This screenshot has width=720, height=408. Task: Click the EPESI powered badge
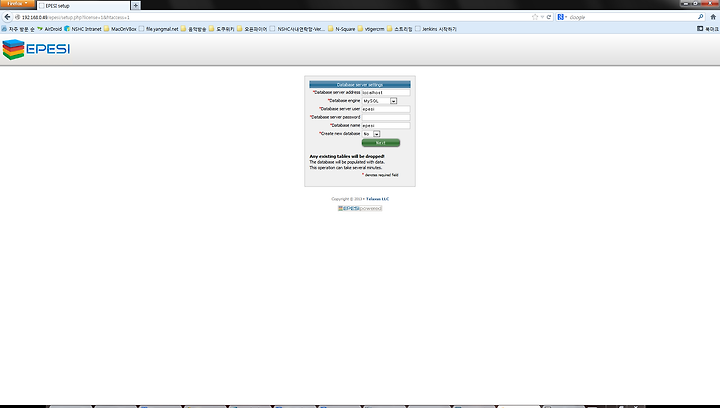pyautogui.click(x=360, y=208)
